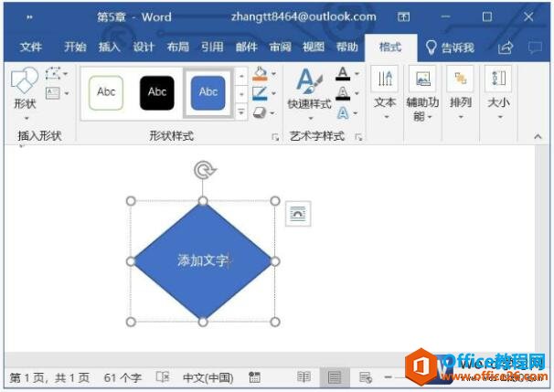The width and height of the screenshot is (554, 392).
Task: Switch to Web Layout view
Action: pos(366,377)
